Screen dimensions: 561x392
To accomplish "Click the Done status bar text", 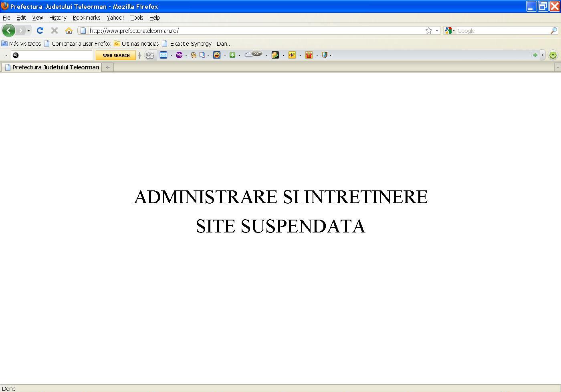I will tap(9, 388).
